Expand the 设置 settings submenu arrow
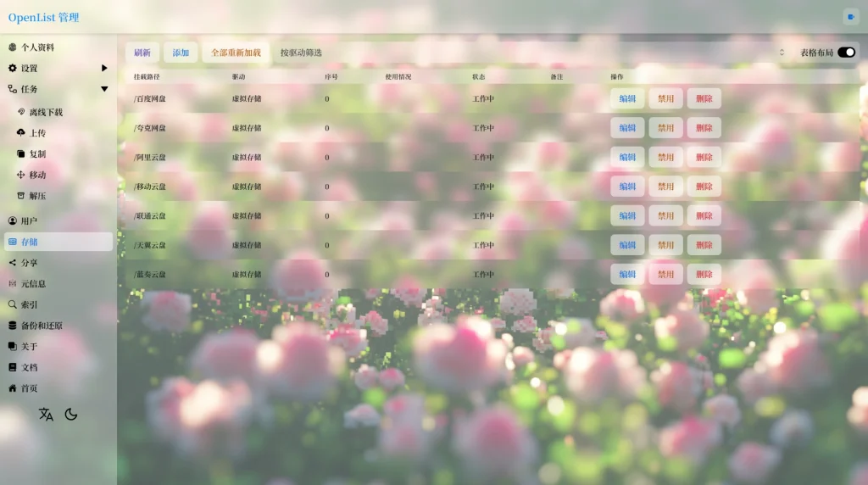 point(104,69)
